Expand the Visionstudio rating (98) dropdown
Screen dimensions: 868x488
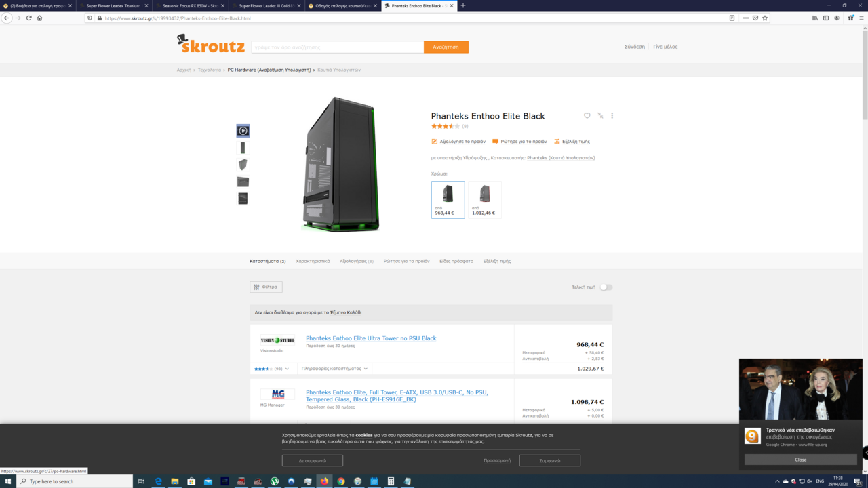(271, 369)
